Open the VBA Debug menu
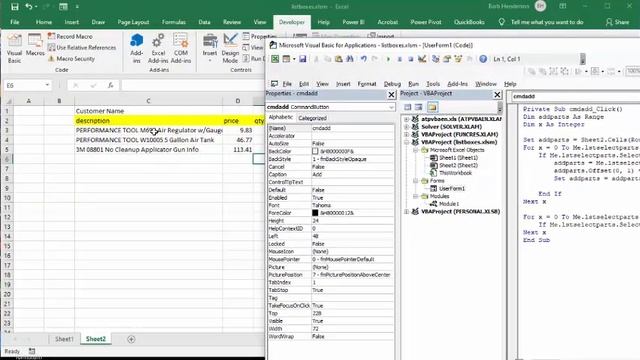 (x=392, y=84)
